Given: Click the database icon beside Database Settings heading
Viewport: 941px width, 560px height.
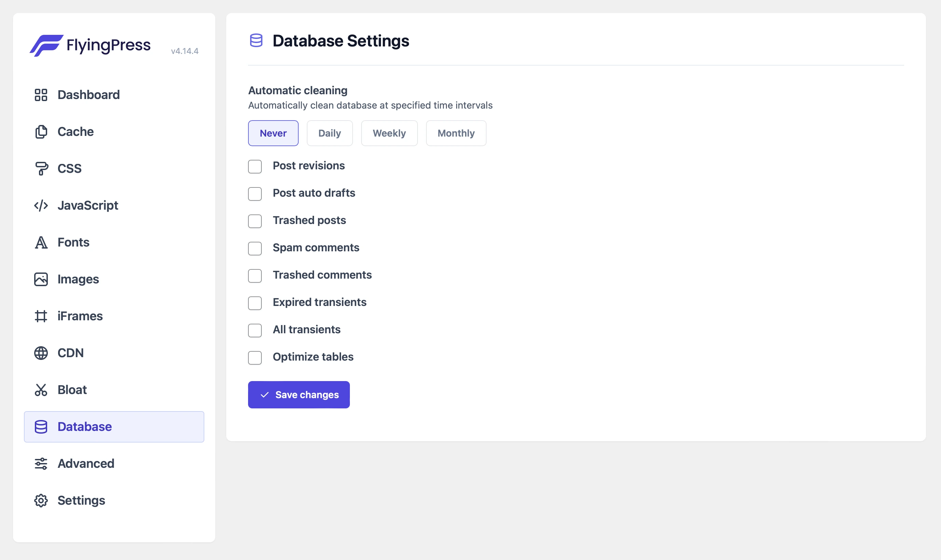Looking at the screenshot, I should (x=256, y=40).
